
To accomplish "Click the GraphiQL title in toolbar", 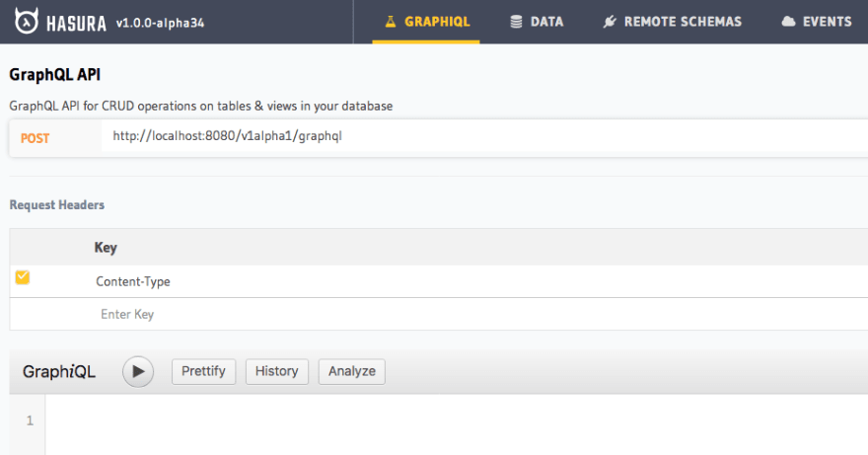I will (x=59, y=371).
